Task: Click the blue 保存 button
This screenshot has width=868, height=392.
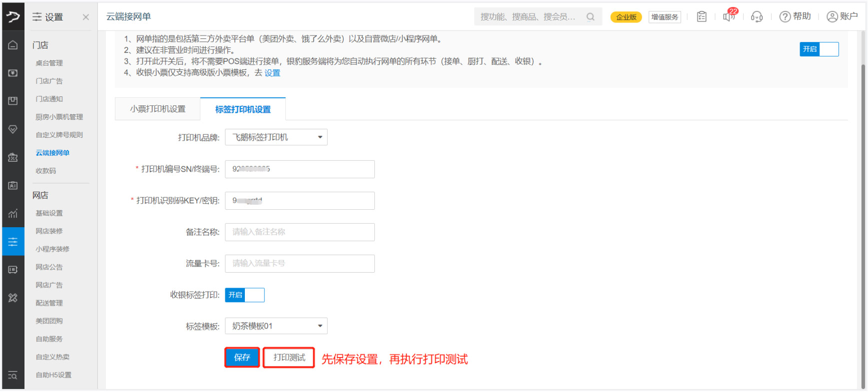Action: [x=242, y=358]
